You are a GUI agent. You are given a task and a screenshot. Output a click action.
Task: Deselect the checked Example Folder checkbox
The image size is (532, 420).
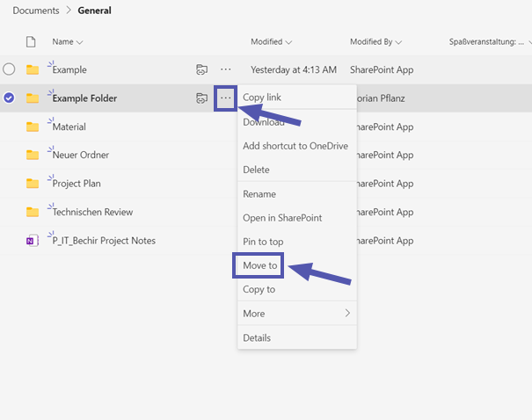pos(9,98)
